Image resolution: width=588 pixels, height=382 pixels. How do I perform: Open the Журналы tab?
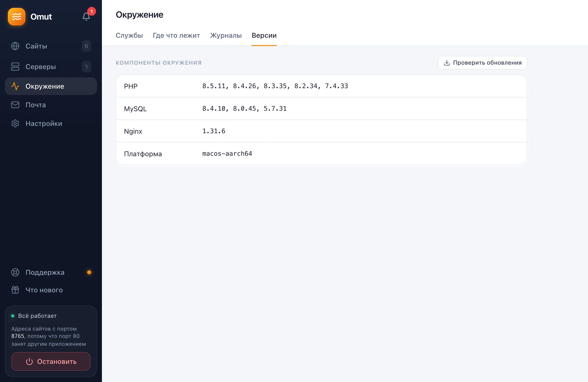click(x=226, y=35)
